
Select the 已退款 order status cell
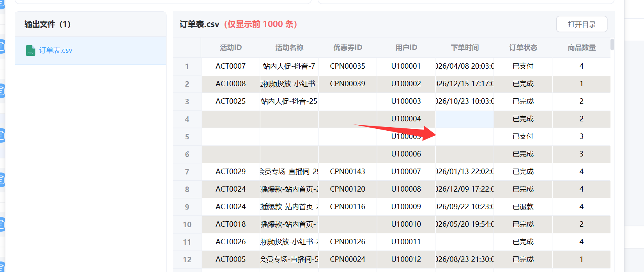click(x=523, y=207)
